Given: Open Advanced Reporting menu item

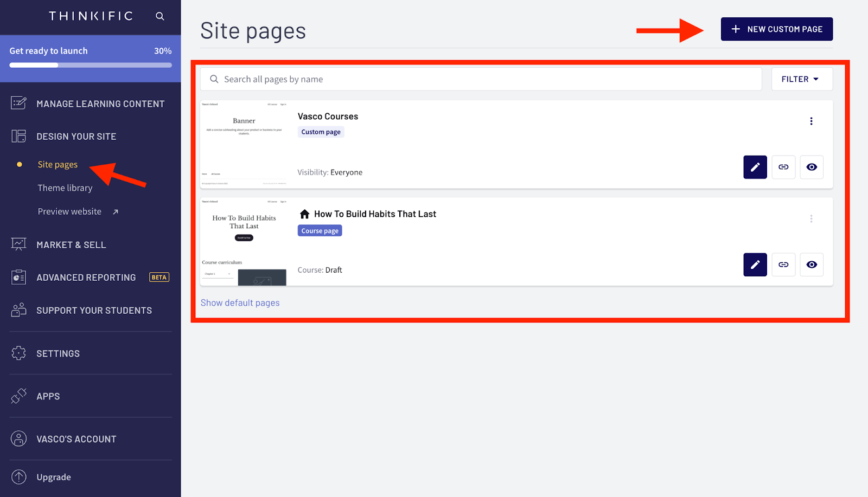Looking at the screenshot, I should (x=86, y=277).
